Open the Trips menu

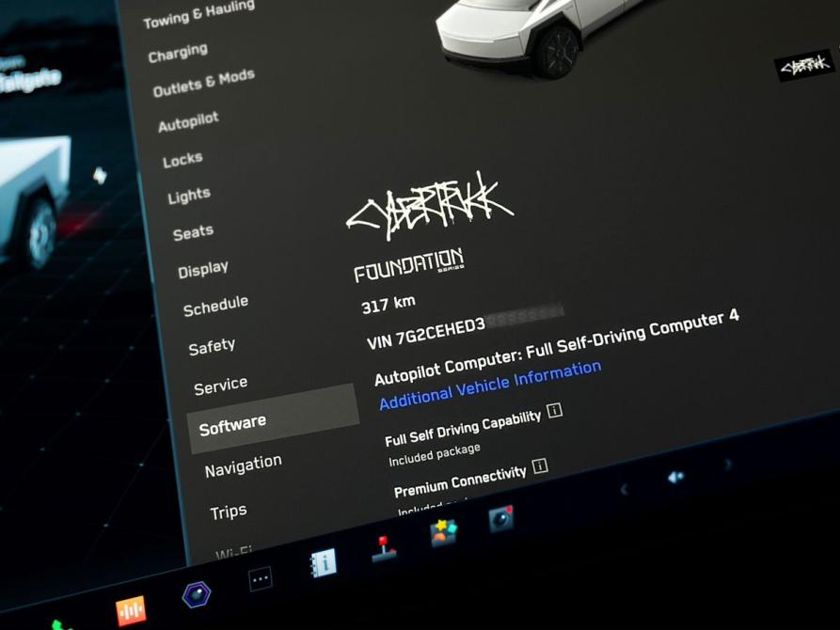[x=228, y=512]
